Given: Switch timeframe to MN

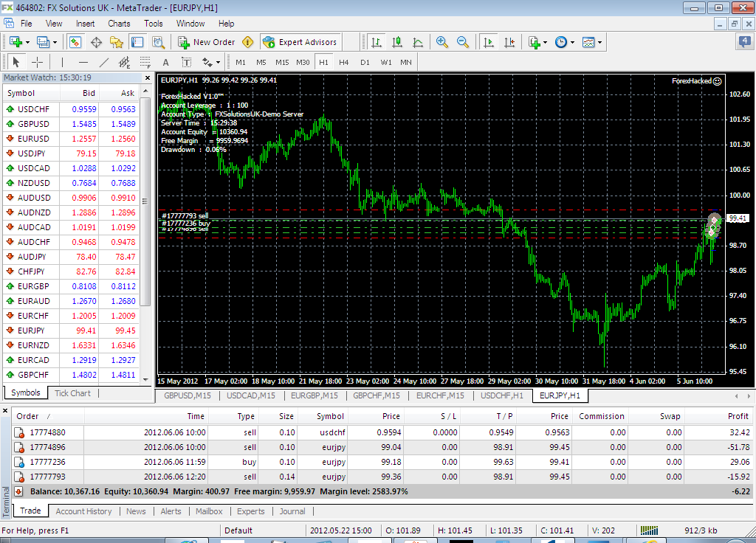Looking at the screenshot, I should point(406,62).
